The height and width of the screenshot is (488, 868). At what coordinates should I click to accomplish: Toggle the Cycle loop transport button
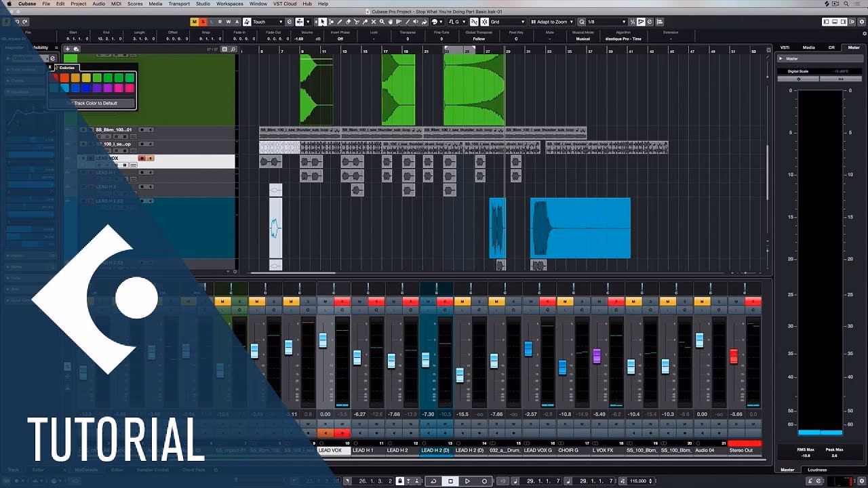434,481
